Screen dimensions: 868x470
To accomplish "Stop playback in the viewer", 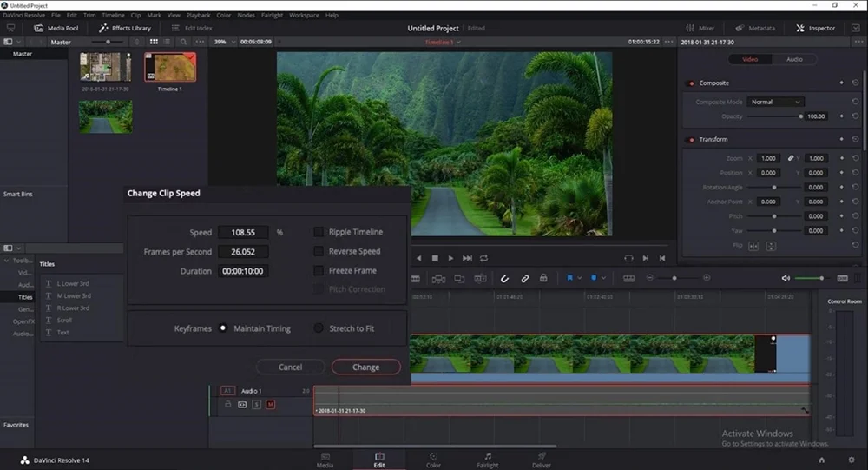I will pyautogui.click(x=435, y=258).
